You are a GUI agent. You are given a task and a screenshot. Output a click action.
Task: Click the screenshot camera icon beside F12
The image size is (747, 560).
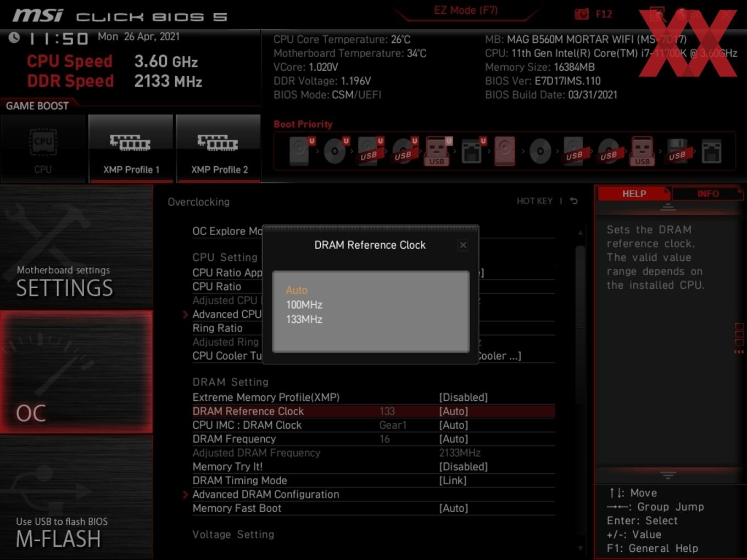point(581,14)
